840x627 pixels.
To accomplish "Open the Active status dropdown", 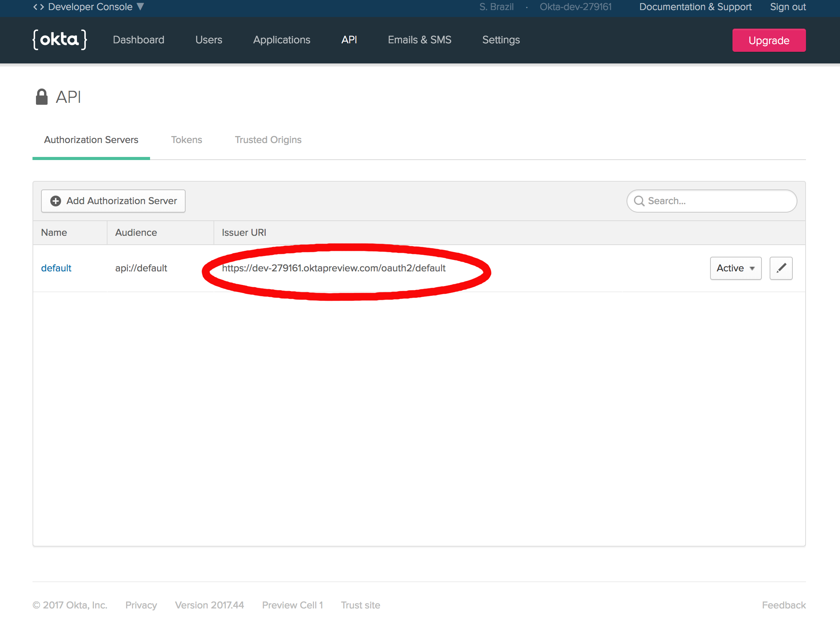I will (735, 268).
